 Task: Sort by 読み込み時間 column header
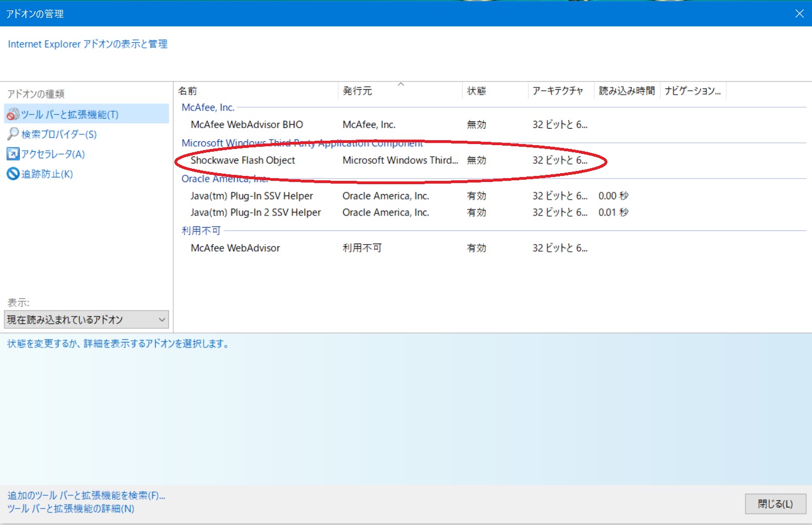(x=627, y=91)
